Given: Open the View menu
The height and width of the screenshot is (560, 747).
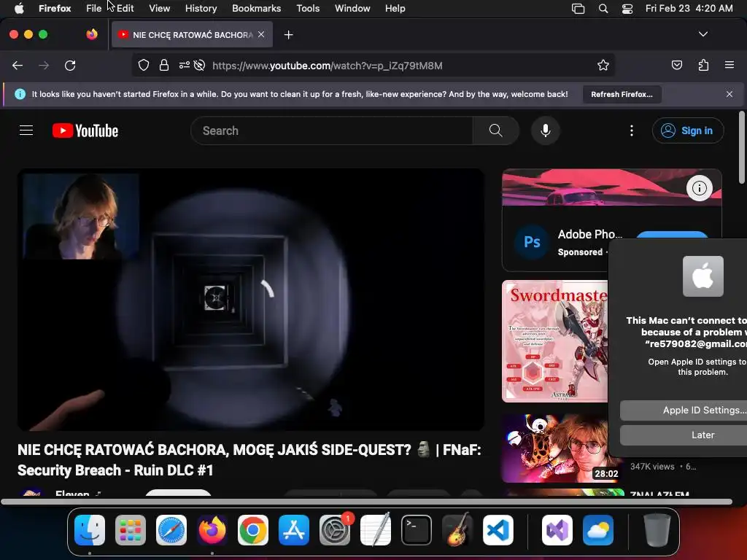Looking at the screenshot, I should pyautogui.click(x=159, y=8).
